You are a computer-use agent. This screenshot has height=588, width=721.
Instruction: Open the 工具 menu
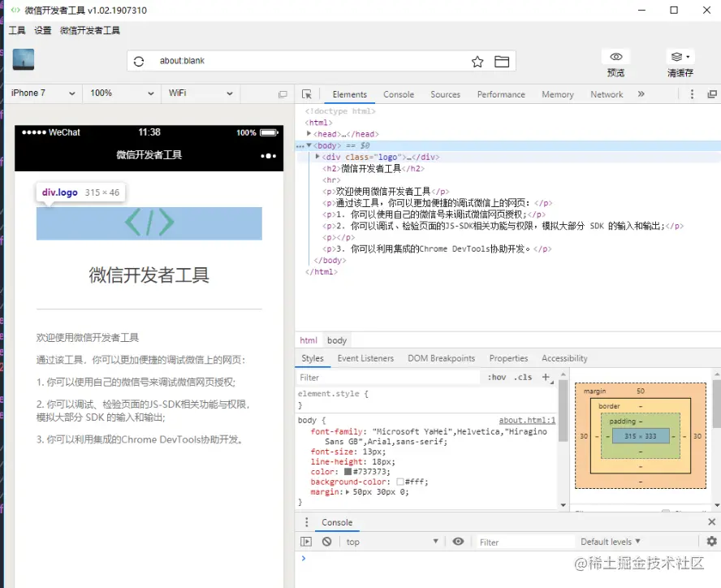tap(17, 30)
